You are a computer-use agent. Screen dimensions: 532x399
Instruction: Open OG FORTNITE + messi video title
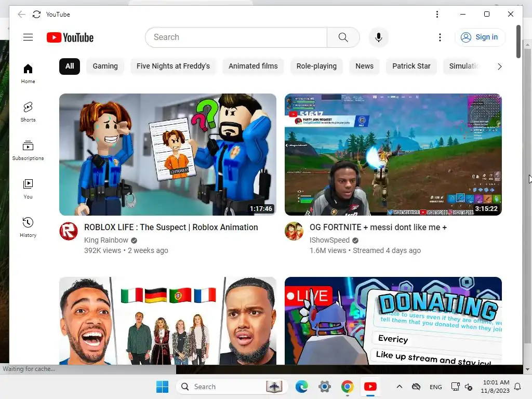378,228
